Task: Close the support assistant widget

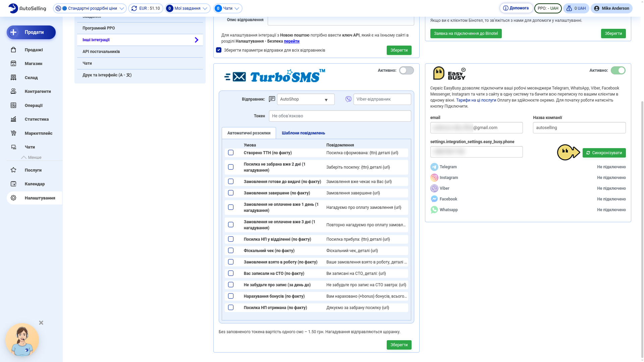Action: pyautogui.click(x=41, y=322)
